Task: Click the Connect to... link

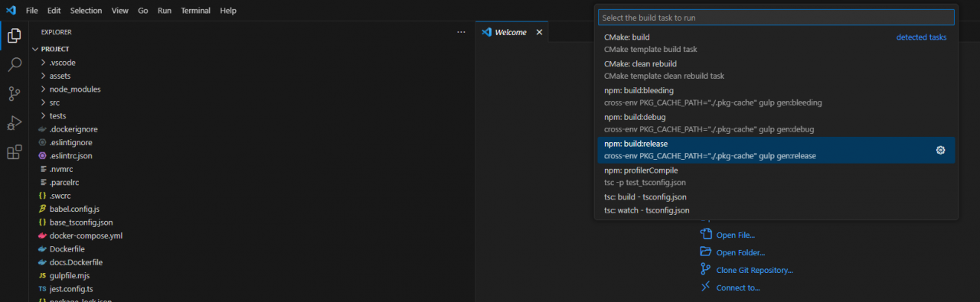Action: point(738,288)
